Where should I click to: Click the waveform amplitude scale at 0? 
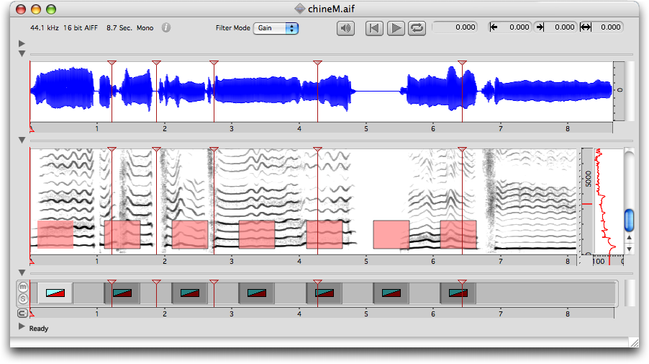tap(619, 90)
